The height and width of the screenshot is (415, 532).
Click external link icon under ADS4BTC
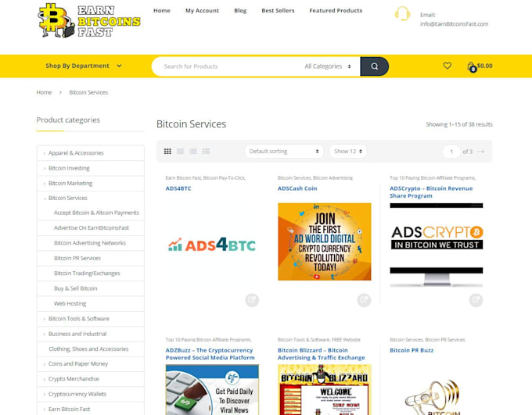[x=252, y=300]
